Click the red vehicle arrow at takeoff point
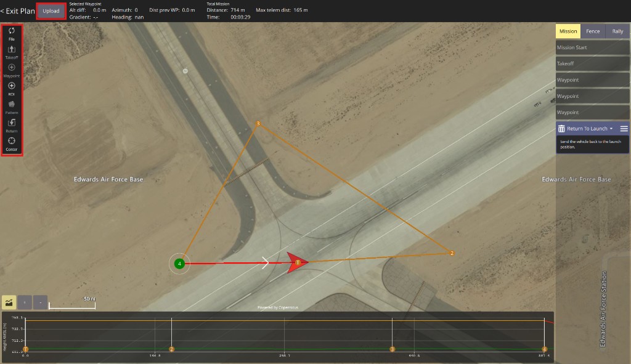631x364 pixels. point(298,262)
